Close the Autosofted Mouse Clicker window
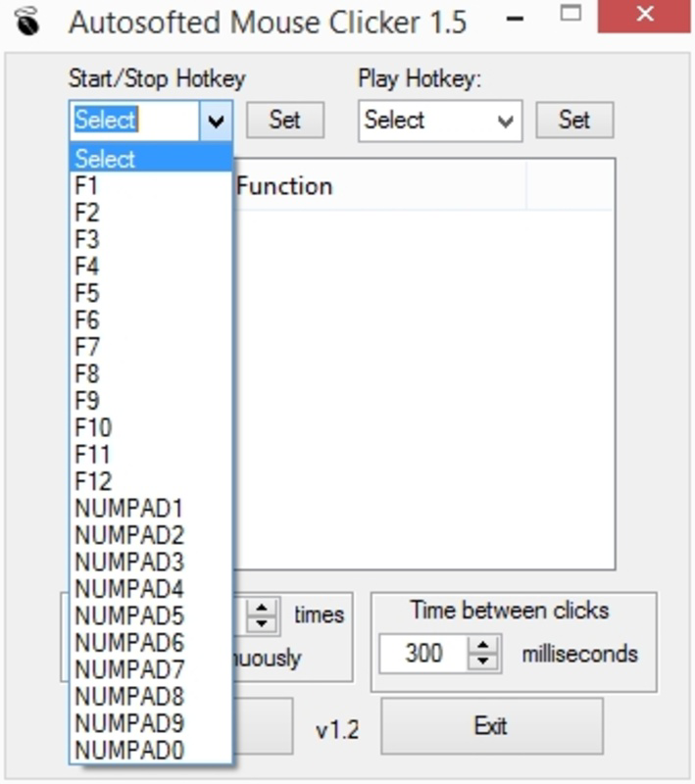Viewport: 695px width, 784px height. pos(645,15)
